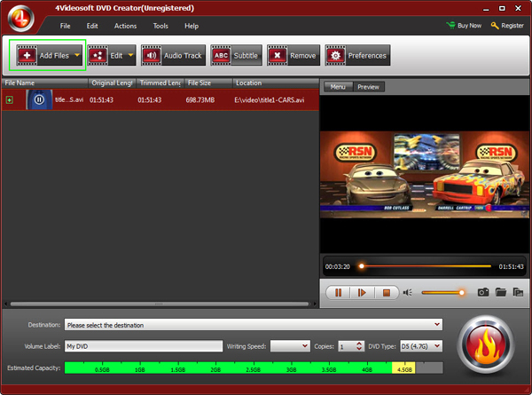The width and height of the screenshot is (532, 395).
Task: Click the flame Burn button
Action: (x=486, y=345)
